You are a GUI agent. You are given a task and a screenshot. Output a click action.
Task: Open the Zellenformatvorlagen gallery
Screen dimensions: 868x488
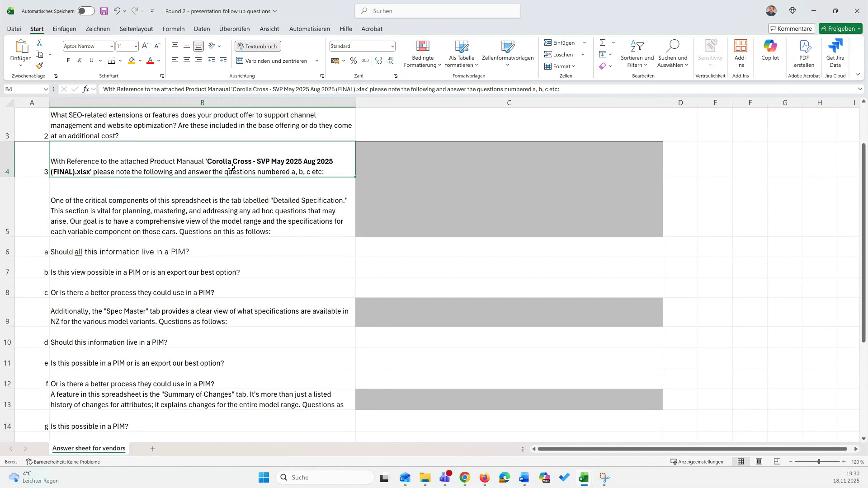[508, 53]
